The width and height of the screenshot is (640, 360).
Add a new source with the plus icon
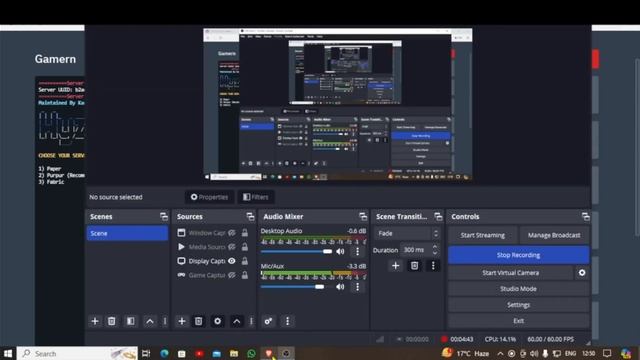(182, 321)
